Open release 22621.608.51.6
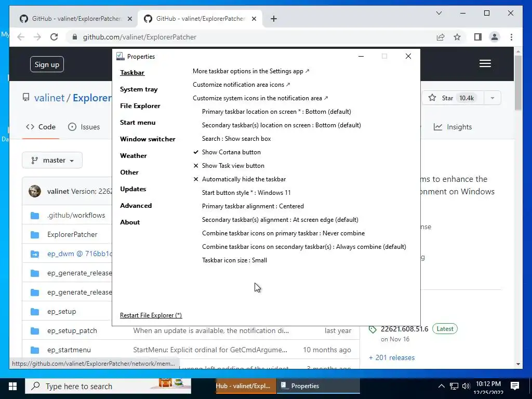The height and width of the screenshot is (399, 532). [404, 329]
